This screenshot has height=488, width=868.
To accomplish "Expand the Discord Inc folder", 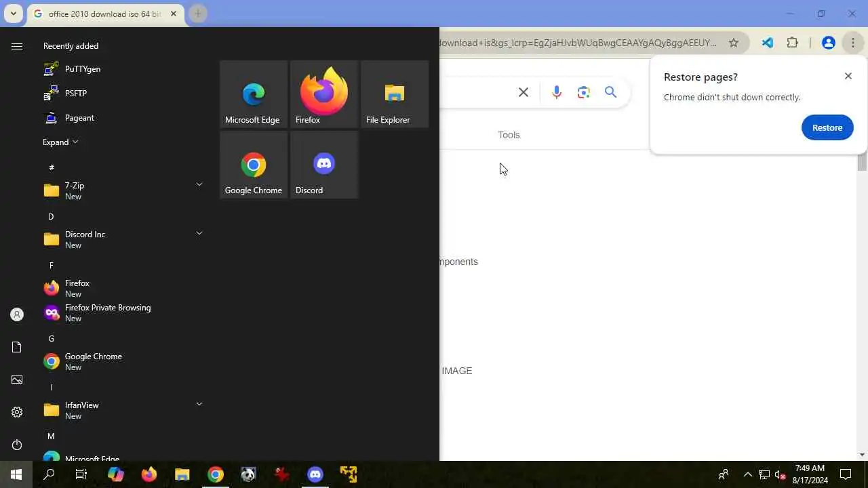I will [x=199, y=233].
